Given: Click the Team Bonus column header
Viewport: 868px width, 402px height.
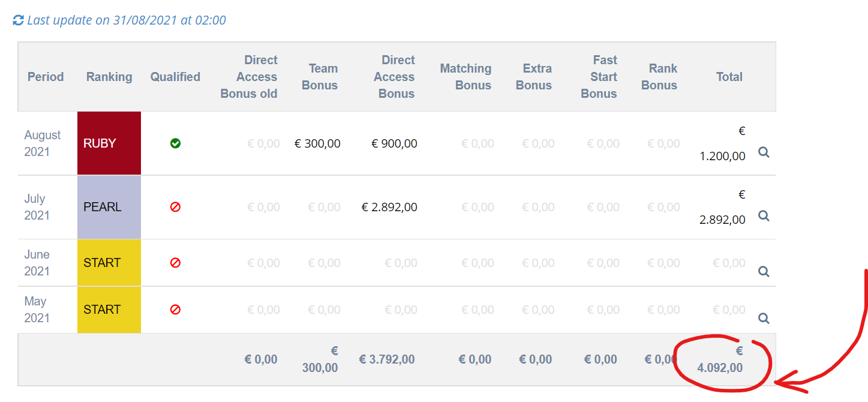Looking at the screenshot, I should point(320,77).
